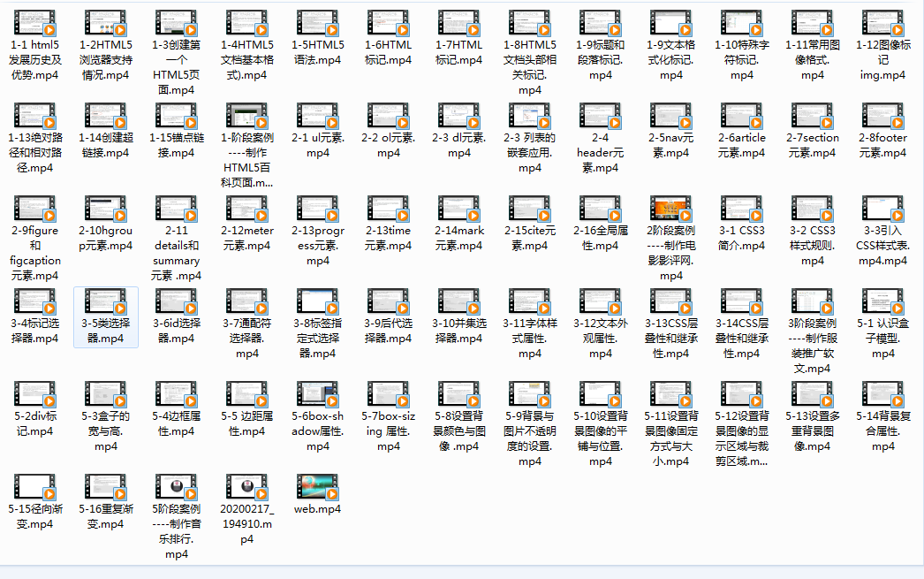Click the 2-8footer元素.mp4 video file

[883, 116]
